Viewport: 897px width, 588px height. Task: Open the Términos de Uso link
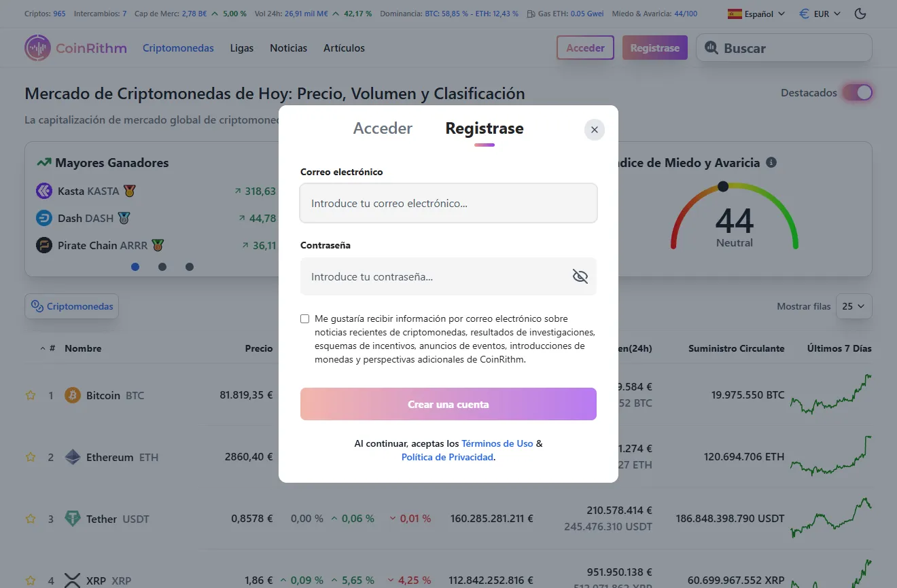(x=497, y=443)
